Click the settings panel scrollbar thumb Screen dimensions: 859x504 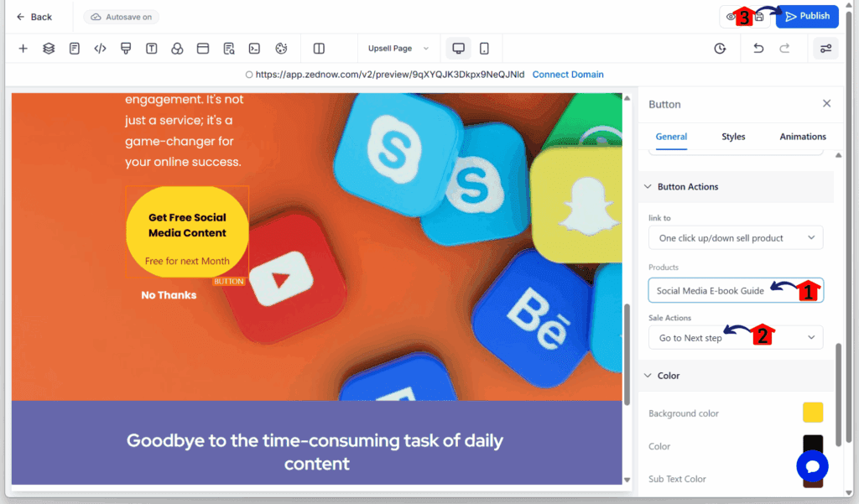coord(838,394)
